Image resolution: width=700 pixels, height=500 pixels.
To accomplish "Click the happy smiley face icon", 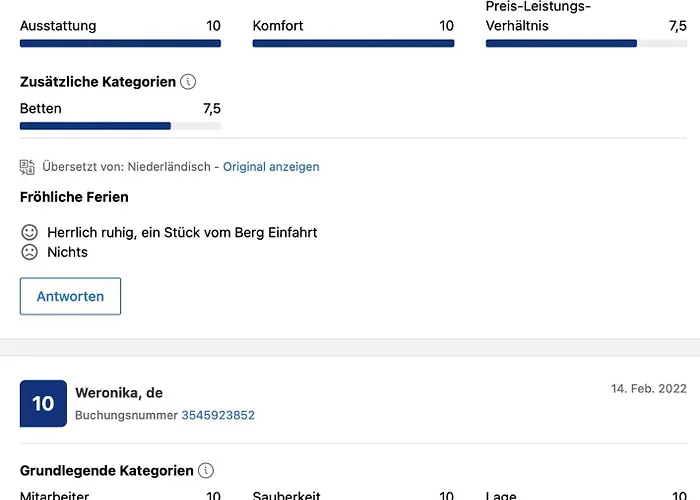I will tap(29, 232).
